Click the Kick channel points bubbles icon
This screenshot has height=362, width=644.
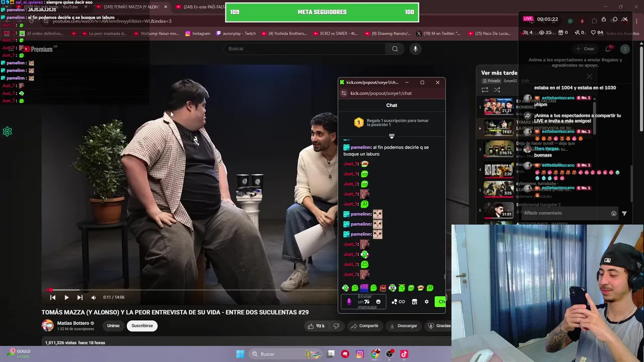(x=394, y=302)
